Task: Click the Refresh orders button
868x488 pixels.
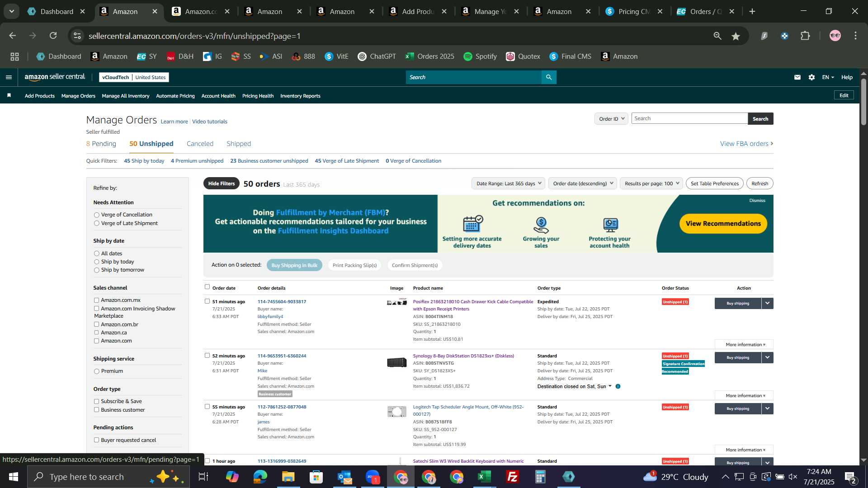Action: tap(759, 183)
